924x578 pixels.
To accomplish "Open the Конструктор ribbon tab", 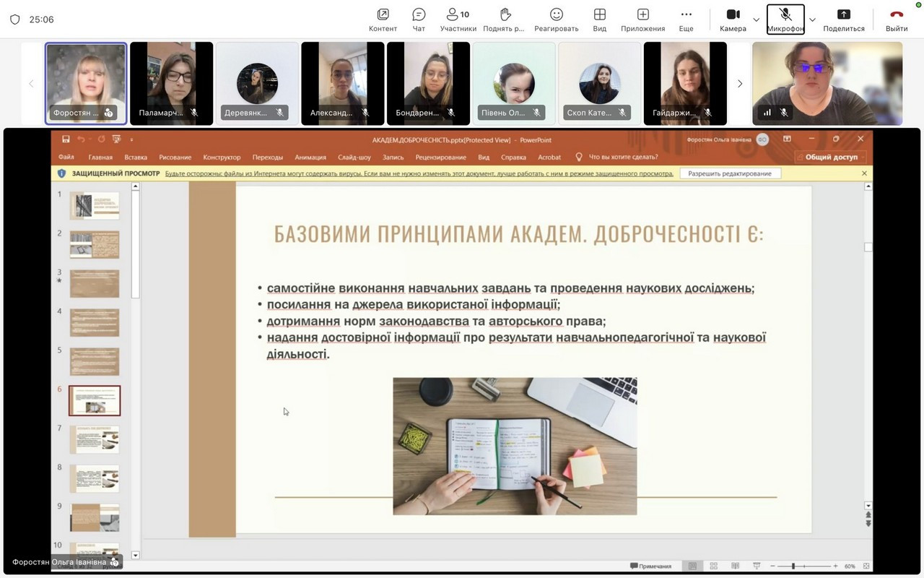I will point(222,157).
